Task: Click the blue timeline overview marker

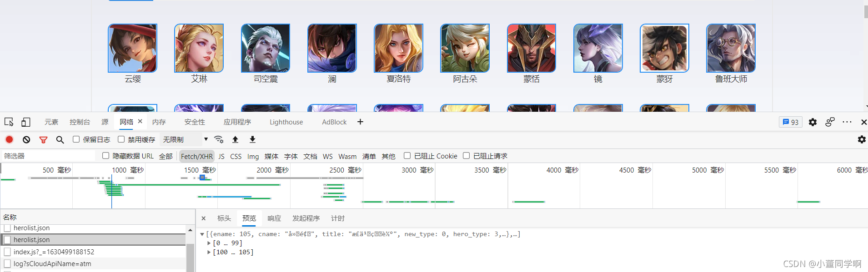Action: coord(202,178)
